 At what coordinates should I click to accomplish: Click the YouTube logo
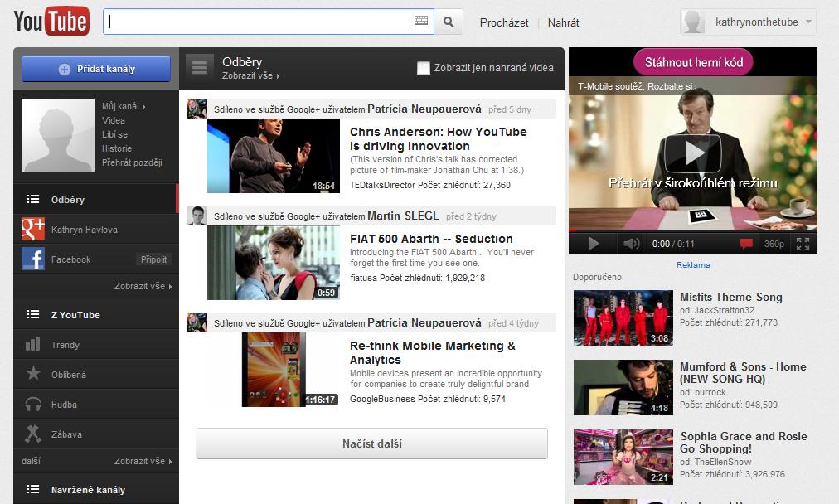click(x=51, y=22)
